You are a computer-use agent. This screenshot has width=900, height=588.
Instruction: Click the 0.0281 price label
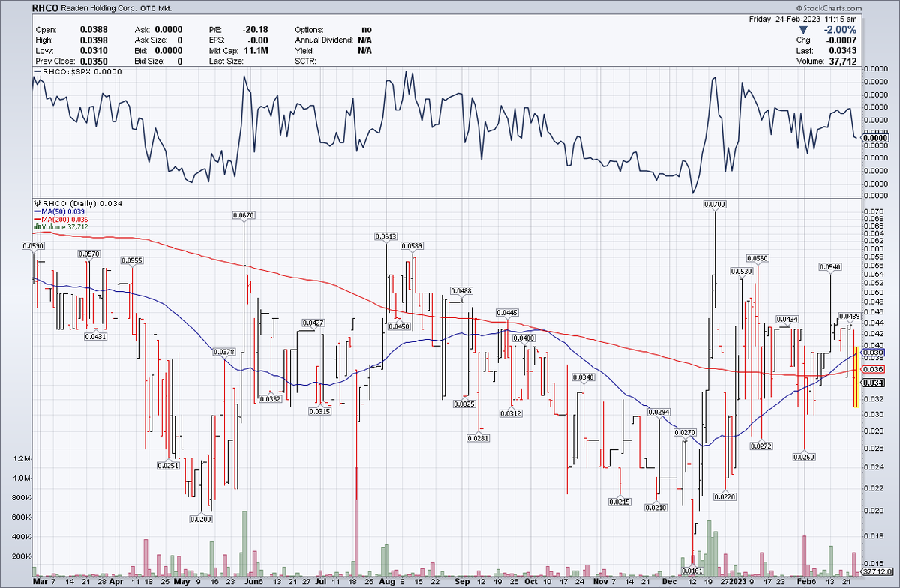click(478, 437)
